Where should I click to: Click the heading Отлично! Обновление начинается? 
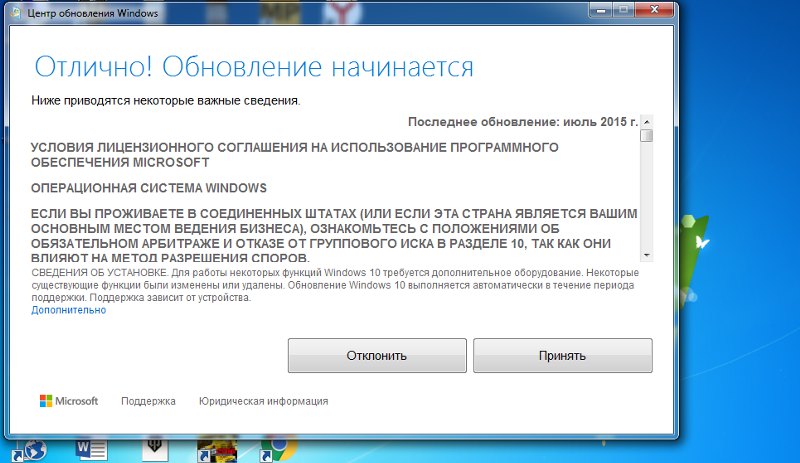[254, 67]
